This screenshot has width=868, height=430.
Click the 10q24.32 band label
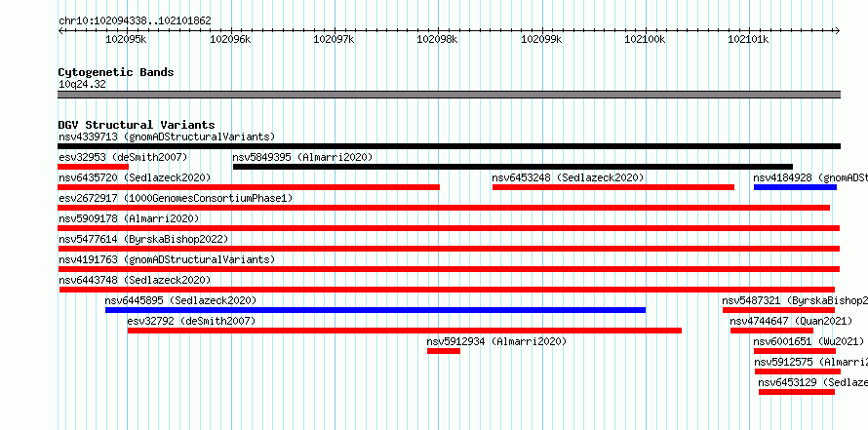pos(82,85)
